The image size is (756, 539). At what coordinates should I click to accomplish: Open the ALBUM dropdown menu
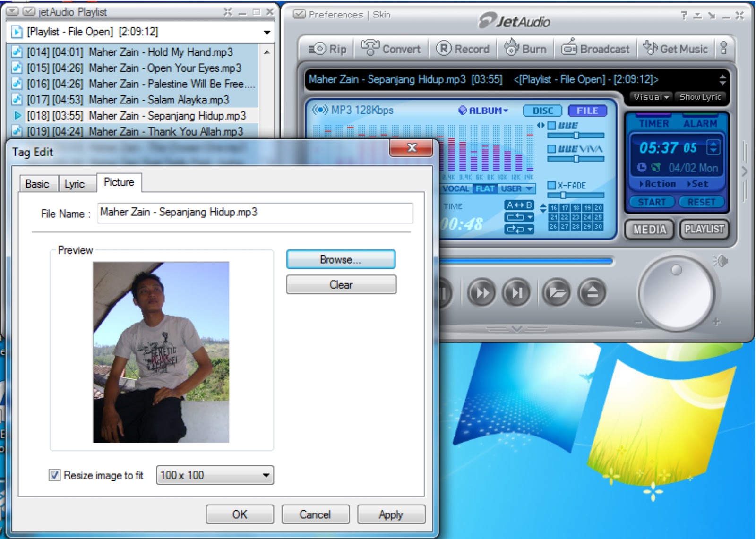[483, 111]
